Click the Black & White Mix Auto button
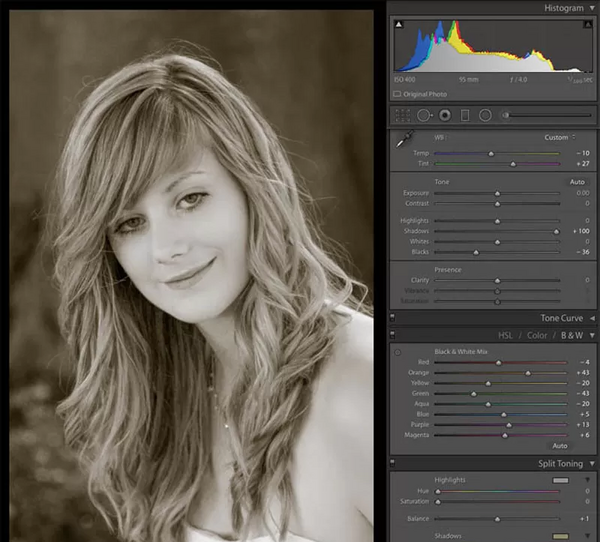This screenshot has width=600, height=542. click(x=559, y=446)
